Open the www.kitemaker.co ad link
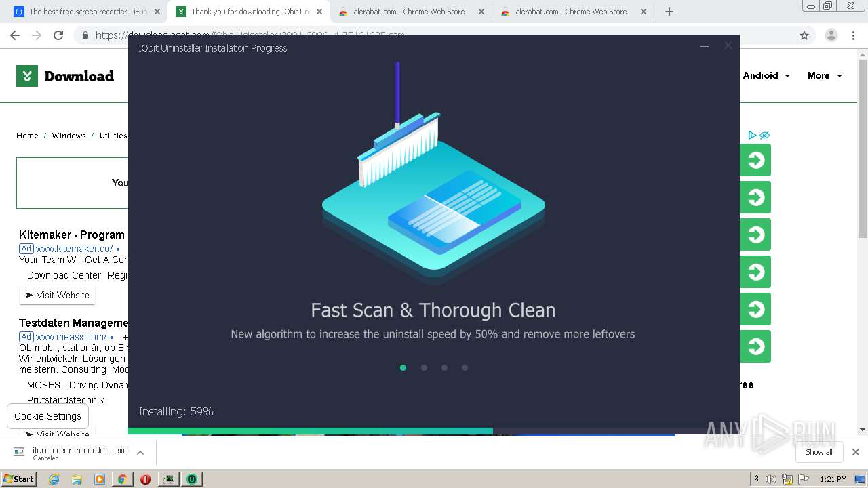Image resolution: width=868 pixels, height=488 pixels. (x=74, y=249)
